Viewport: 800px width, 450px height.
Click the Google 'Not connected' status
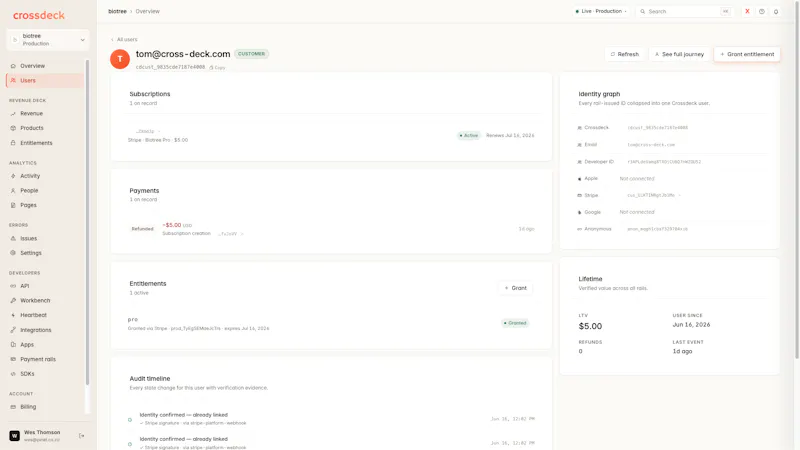click(x=637, y=212)
